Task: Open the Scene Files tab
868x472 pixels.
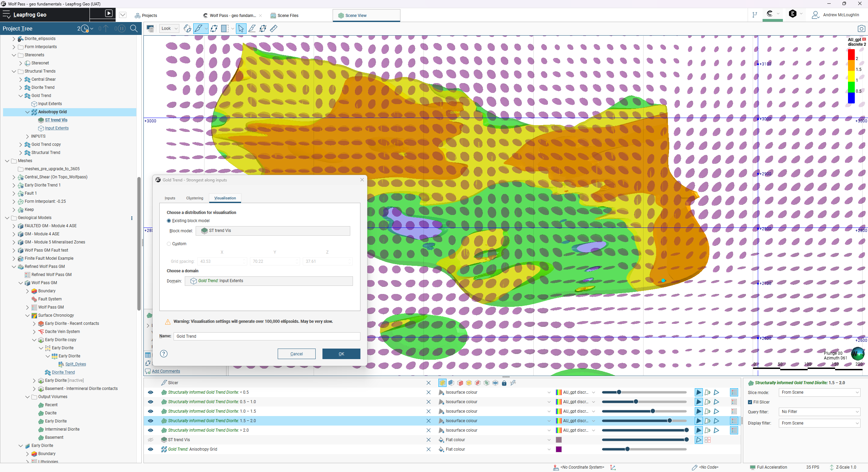Action: [288, 16]
